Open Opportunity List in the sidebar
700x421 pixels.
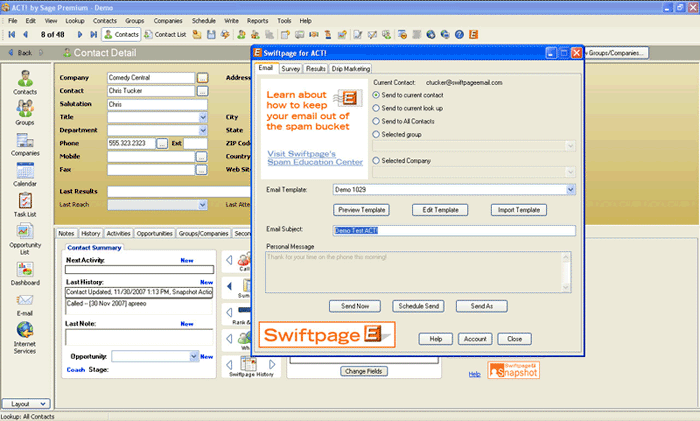click(x=25, y=239)
